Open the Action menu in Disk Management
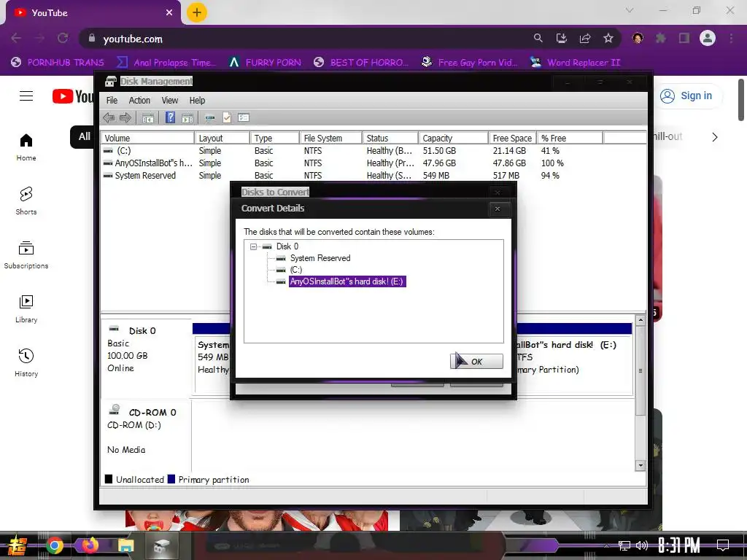The height and width of the screenshot is (560, 747). coord(139,100)
